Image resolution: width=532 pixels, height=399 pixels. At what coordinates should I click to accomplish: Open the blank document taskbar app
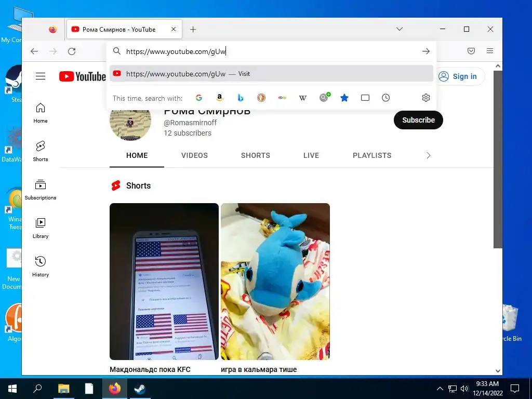click(x=89, y=389)
